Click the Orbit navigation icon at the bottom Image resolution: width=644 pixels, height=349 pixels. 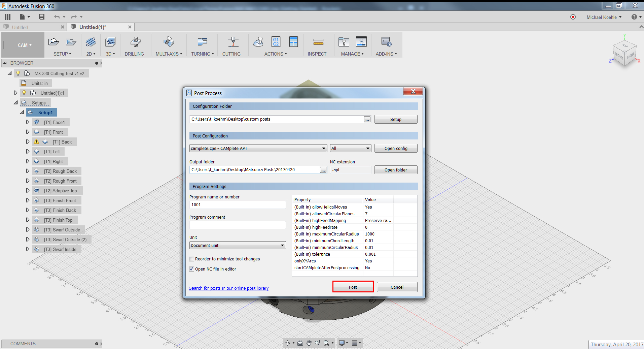coord(287,343)
